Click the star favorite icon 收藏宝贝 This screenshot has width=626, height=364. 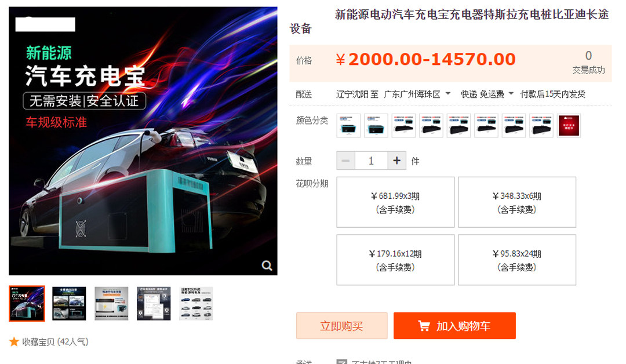[14, 341]
